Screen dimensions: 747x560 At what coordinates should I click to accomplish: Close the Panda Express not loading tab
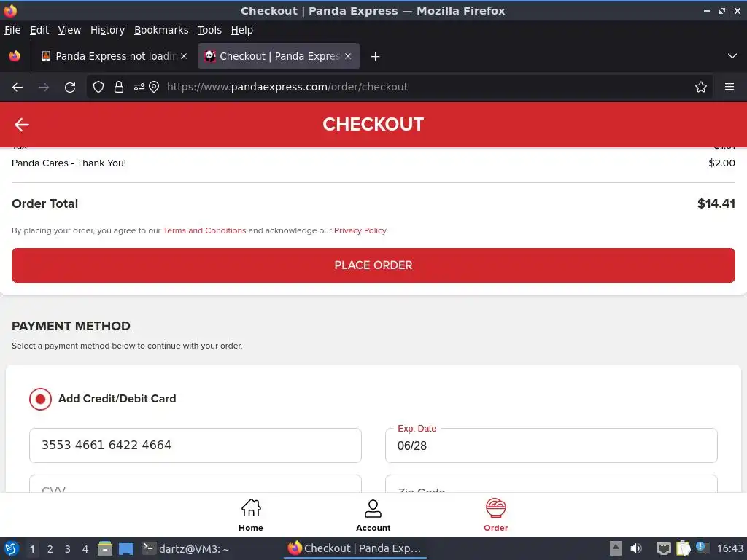click(184, 56)
